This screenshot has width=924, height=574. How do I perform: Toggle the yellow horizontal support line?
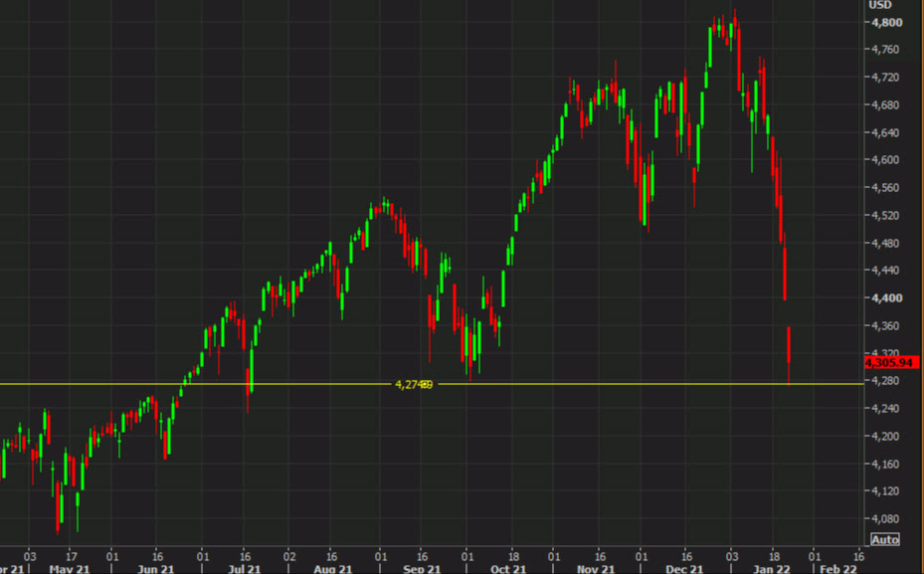(597, 381)
